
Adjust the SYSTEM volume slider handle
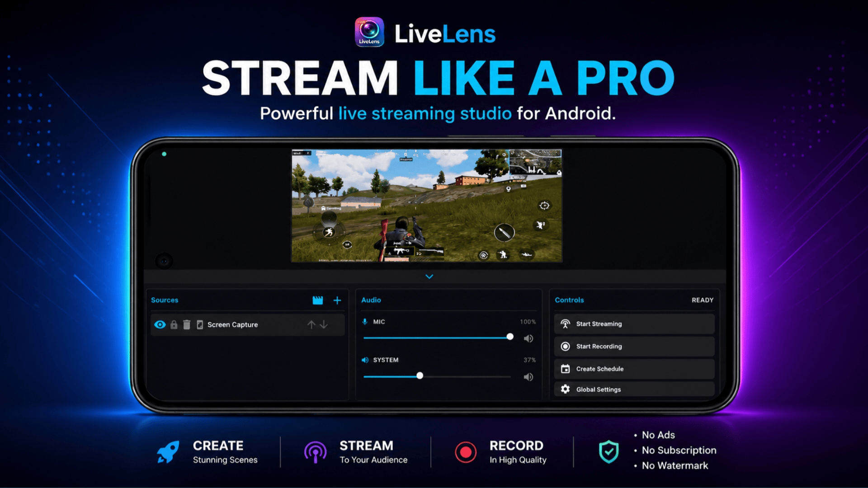click(420, 376)
